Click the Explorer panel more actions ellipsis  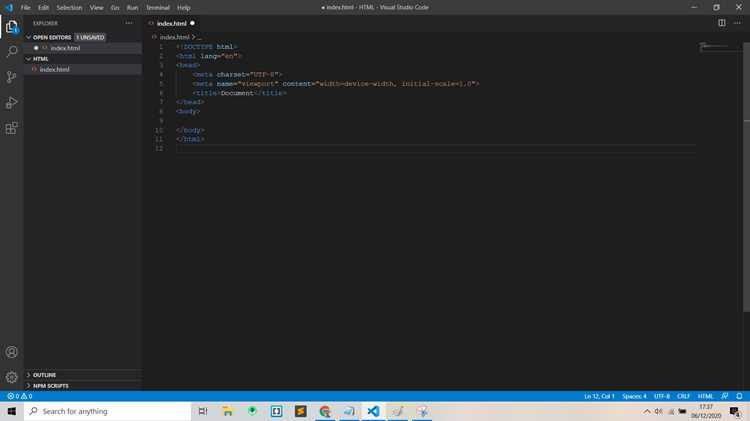click(x=129, y=23)
